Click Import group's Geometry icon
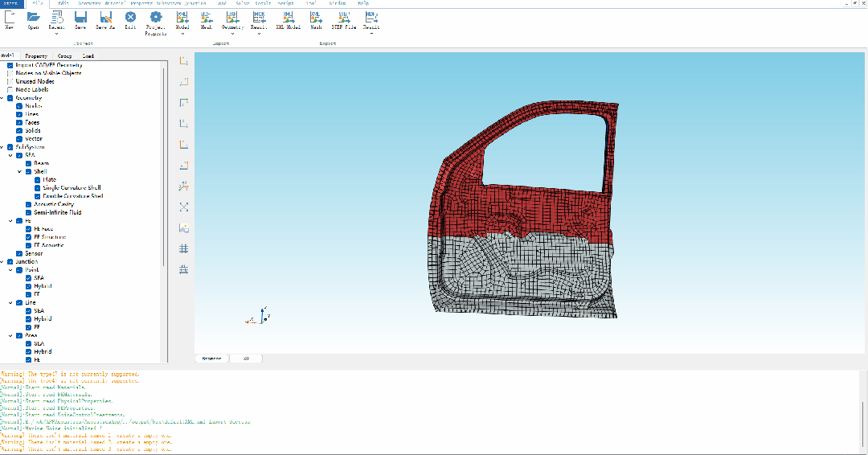868x455 pixels. [x=232, y=18]
